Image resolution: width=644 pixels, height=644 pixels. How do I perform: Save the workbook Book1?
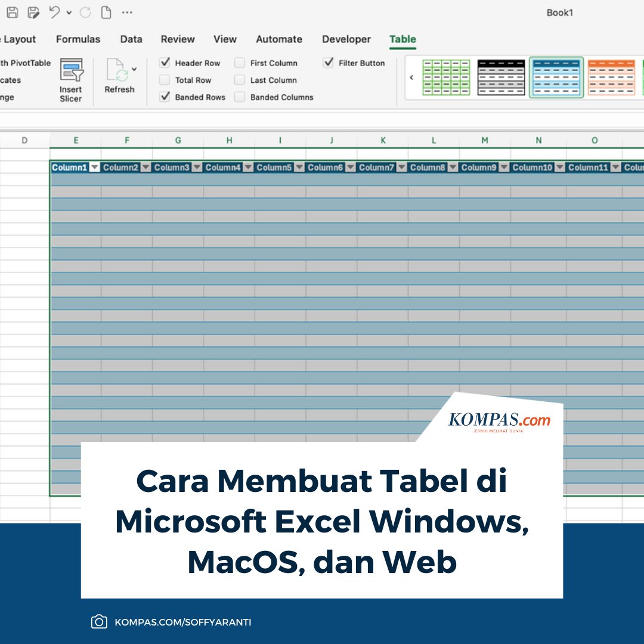[x=12, y=12]
